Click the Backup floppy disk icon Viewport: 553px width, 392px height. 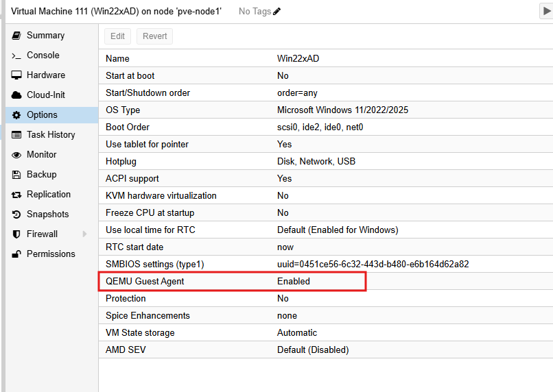coord(16,175)
